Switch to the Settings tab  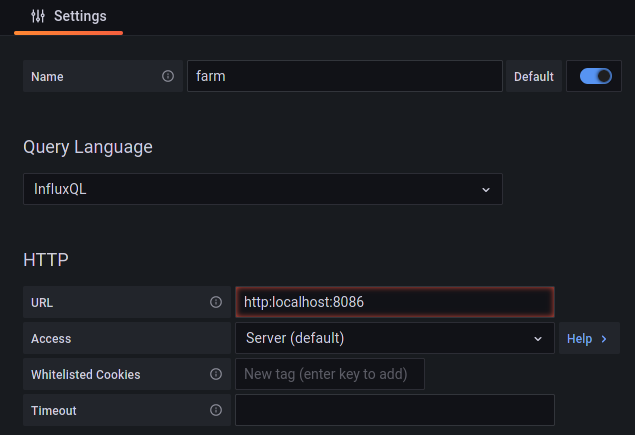click(x=68, y=16)
